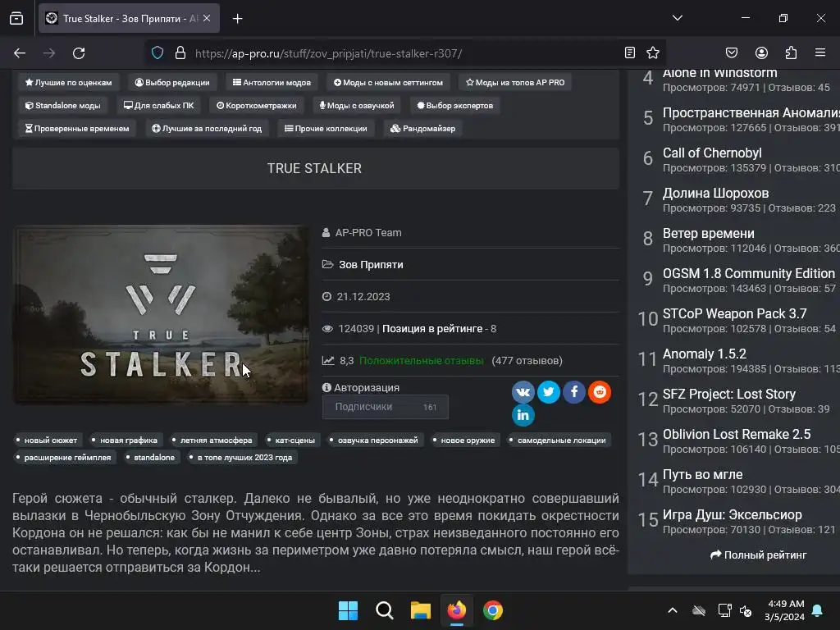Image resolution: width=840 pixels, height=630 pixels.
Task: Open Моды с новым сеттингом collection
Action: (388, 83)
